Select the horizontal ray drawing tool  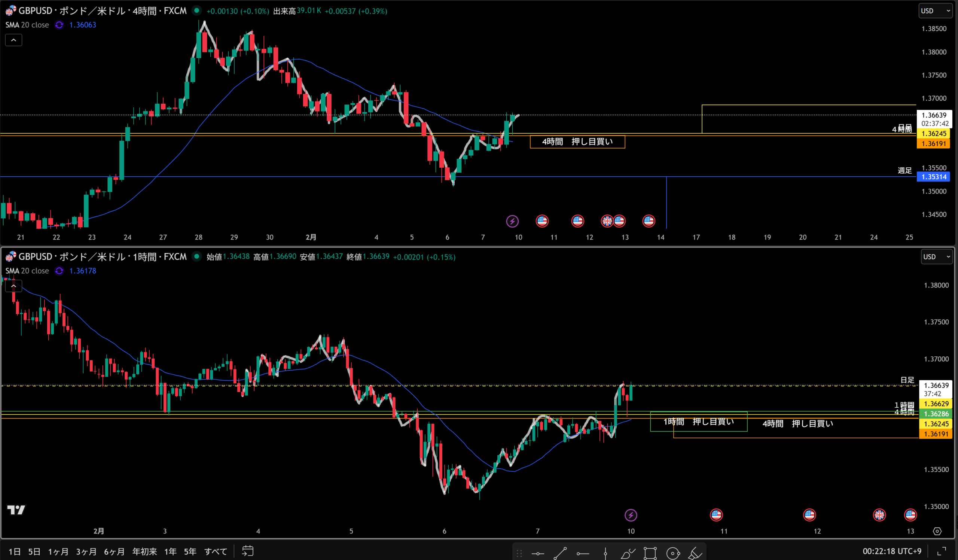coord(582,553)
